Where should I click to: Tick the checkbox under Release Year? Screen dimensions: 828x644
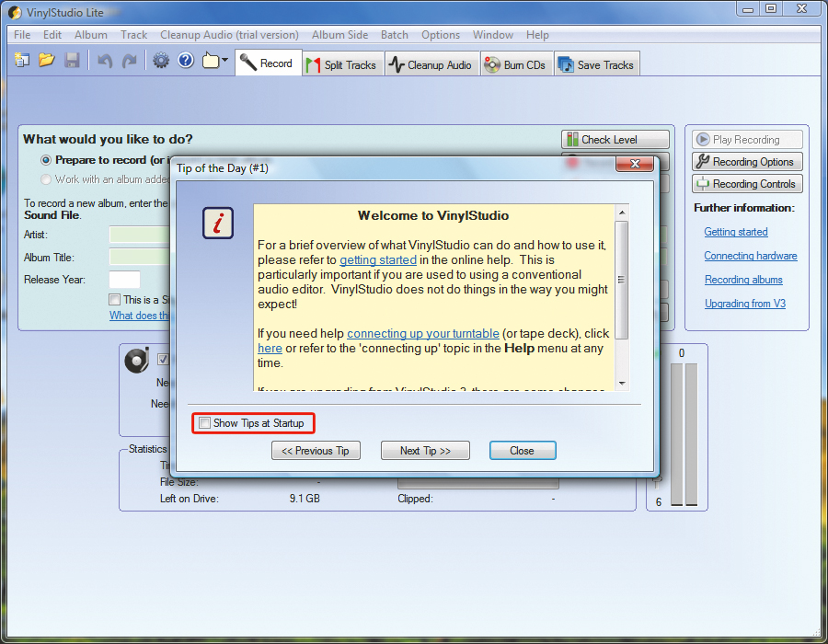click(x=114, y=299)
